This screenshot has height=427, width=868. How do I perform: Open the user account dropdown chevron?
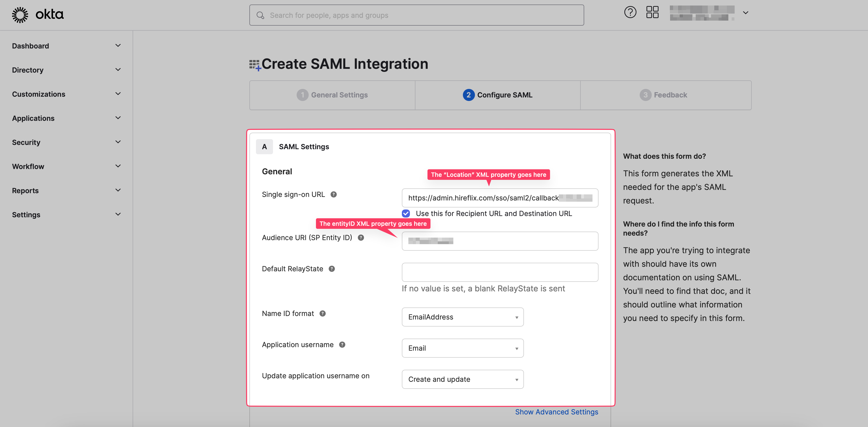[746, 13]
